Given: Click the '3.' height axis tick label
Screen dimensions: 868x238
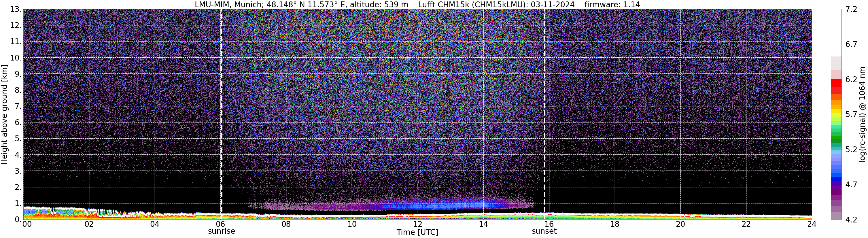Looking at the screenshot, I should point(18,171).
